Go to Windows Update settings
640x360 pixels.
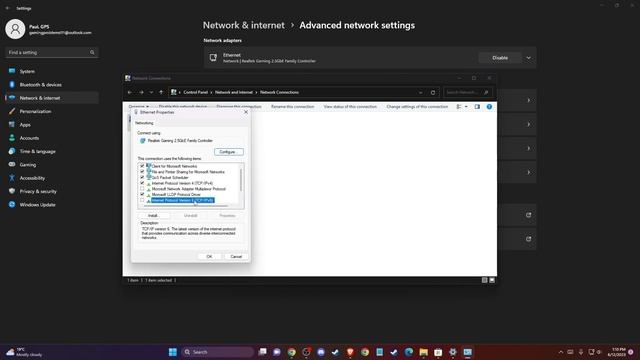[x=38, y=204]
